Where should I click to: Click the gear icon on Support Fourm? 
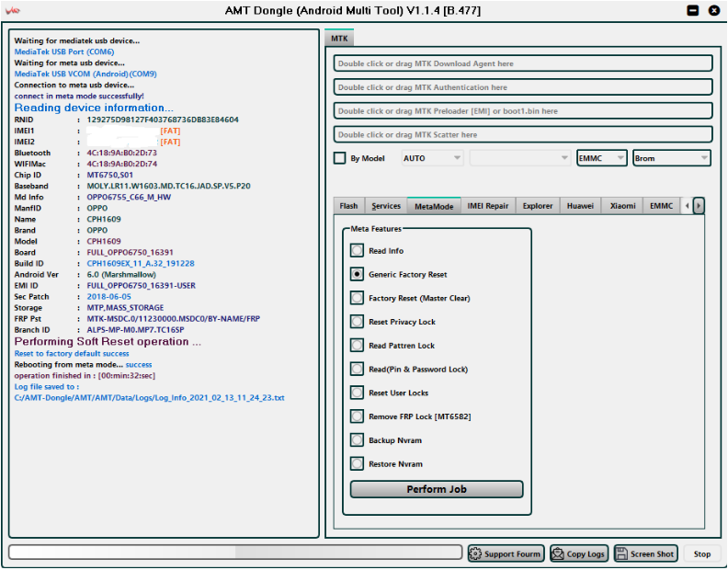click(x=475, y=553)
